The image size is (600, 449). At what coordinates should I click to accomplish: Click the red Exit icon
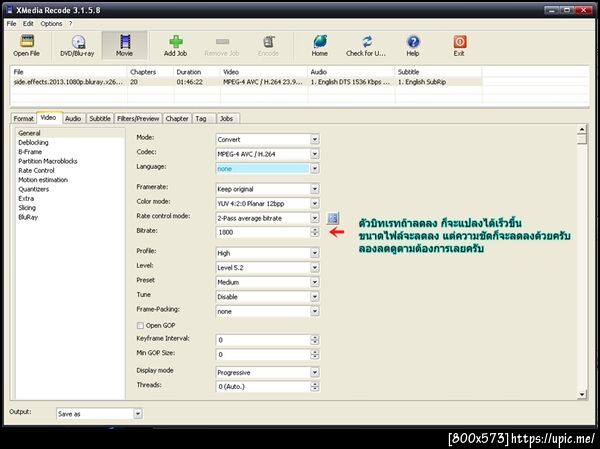pos(460,41)
